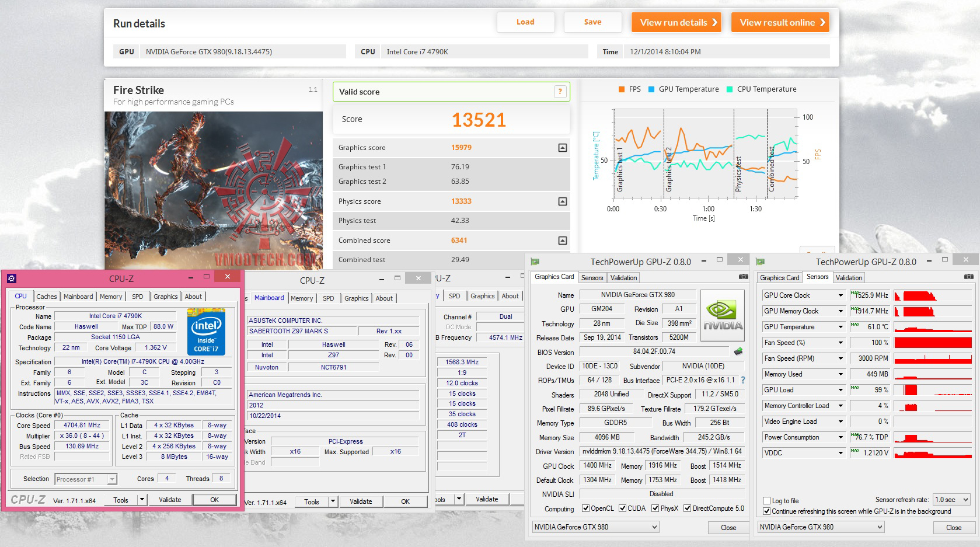
Task: Click the Fire Strike score 13521
Action: [479, 120]
